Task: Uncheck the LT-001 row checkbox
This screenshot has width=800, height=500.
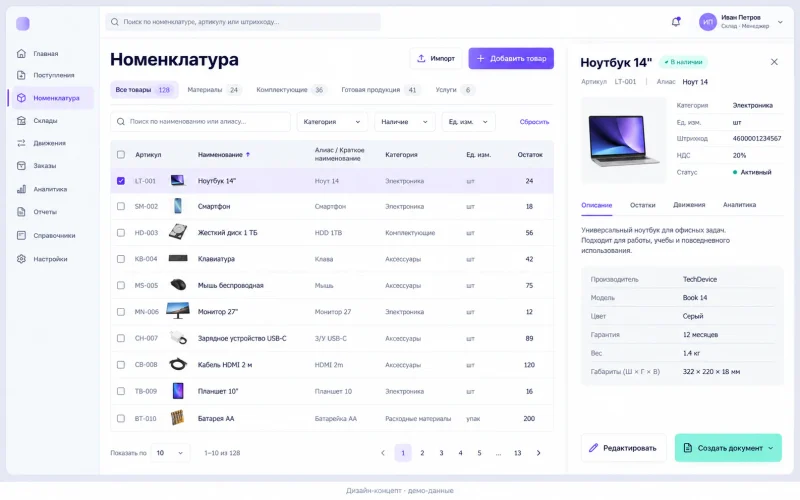Action: point(120,181)
